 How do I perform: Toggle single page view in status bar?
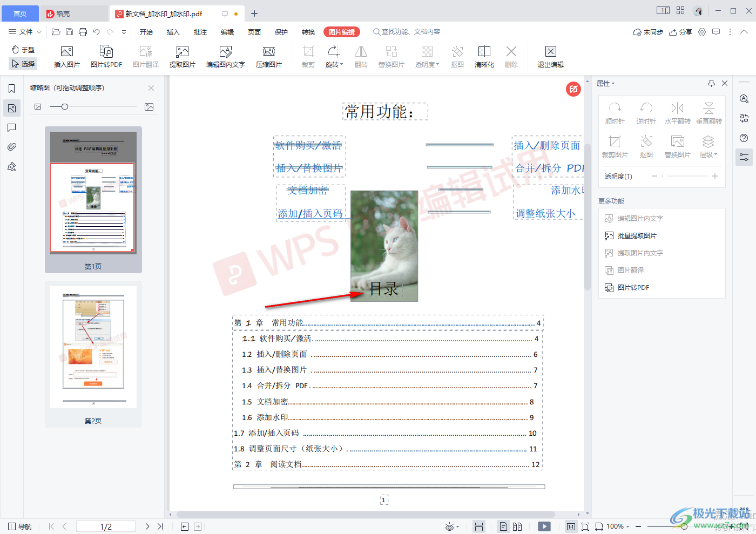pyautogui.click(x=503, y=526)
